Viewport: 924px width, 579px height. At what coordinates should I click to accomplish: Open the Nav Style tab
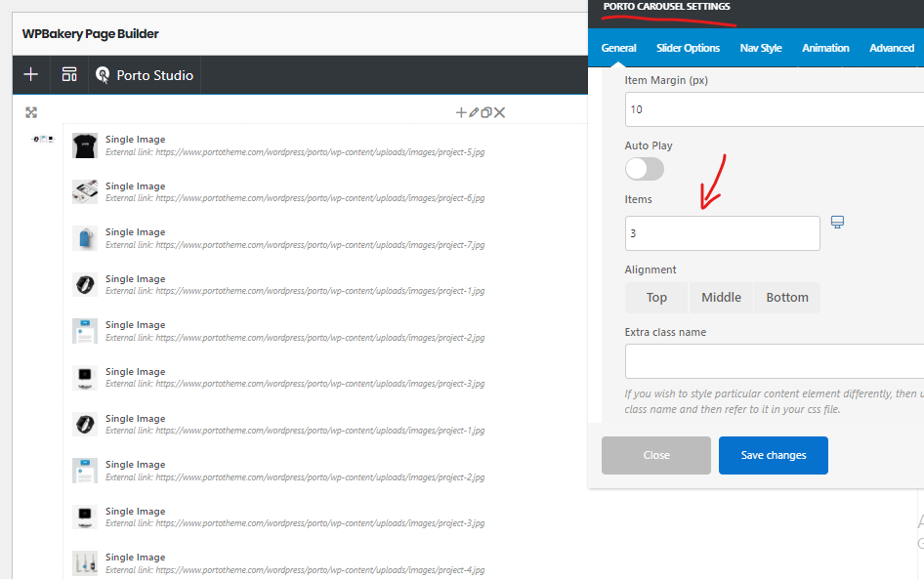point(761,48)
